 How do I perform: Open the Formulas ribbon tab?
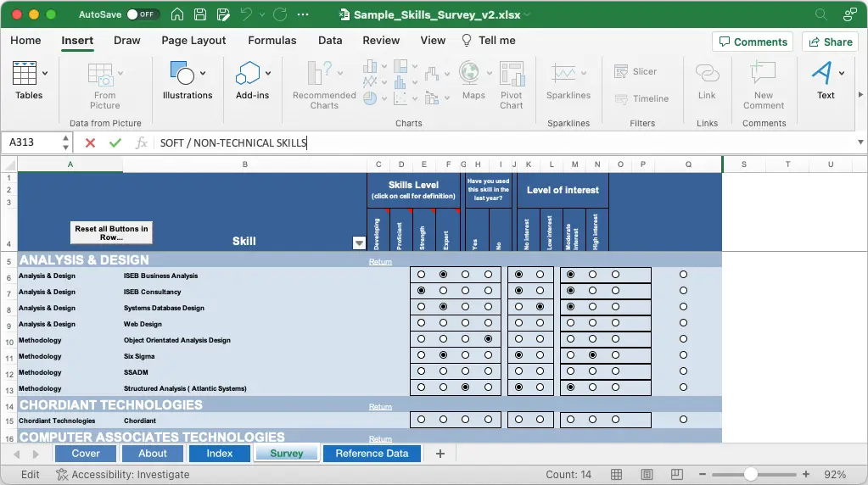[x=272, y=41]
